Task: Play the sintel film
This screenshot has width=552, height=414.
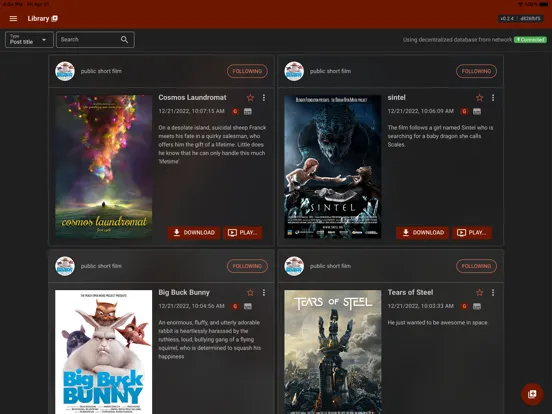Action: click(x=472, y=233)
